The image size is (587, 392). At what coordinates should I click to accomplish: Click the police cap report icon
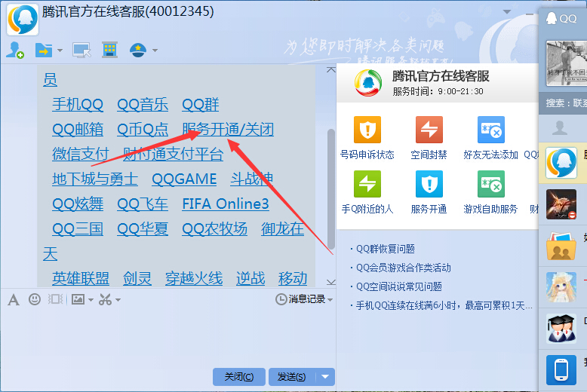pos(138,50)
